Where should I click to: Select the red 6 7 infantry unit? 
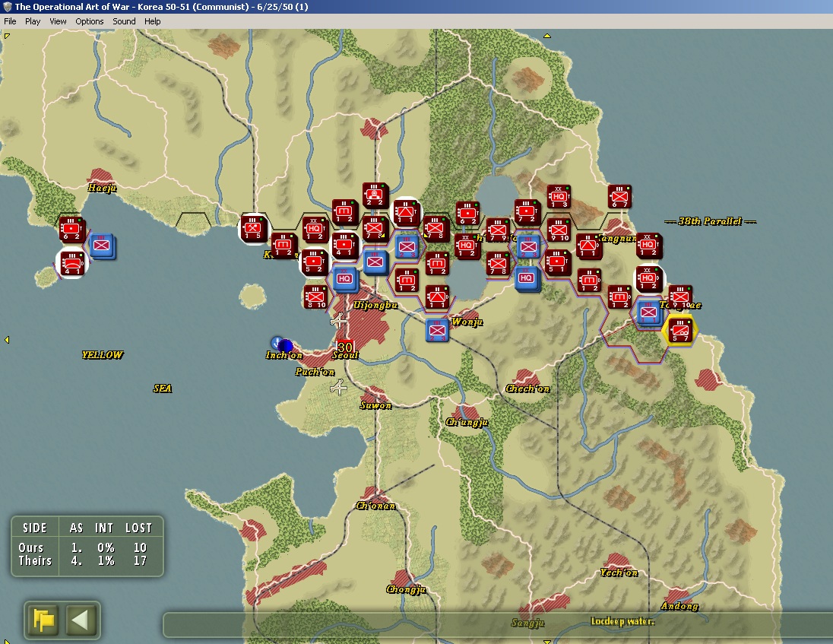619,197
